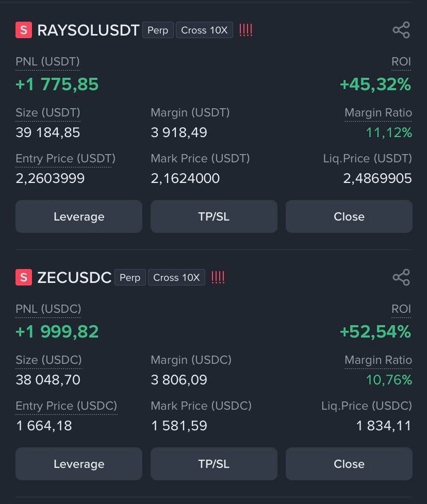
Task: Tap the red S badge beside ZECUSDC
Action: point(24,277)
